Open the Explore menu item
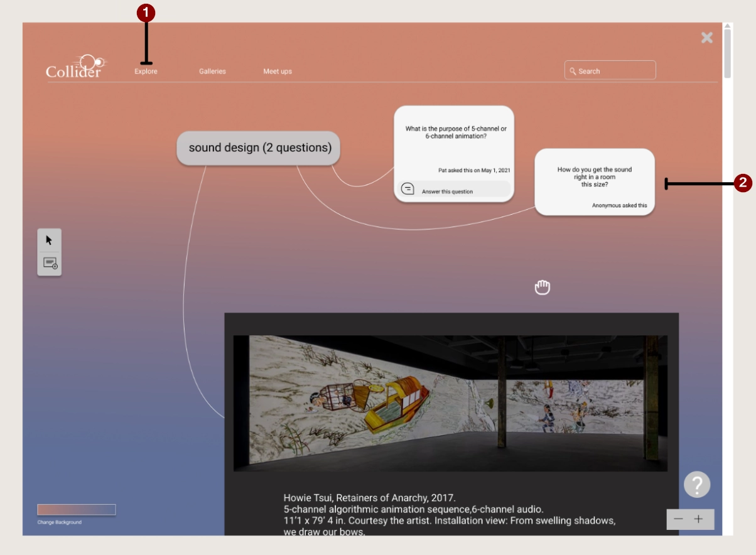 click(x=146, y=72)
